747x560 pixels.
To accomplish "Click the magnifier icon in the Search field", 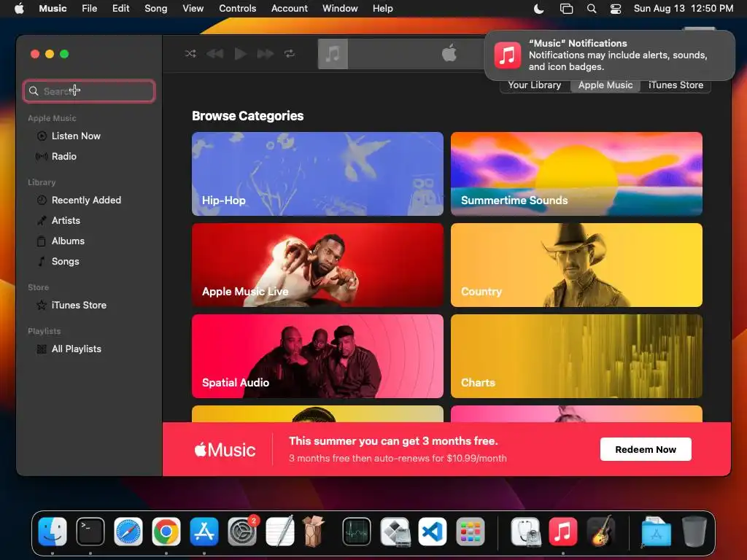I will click(34, 91).
